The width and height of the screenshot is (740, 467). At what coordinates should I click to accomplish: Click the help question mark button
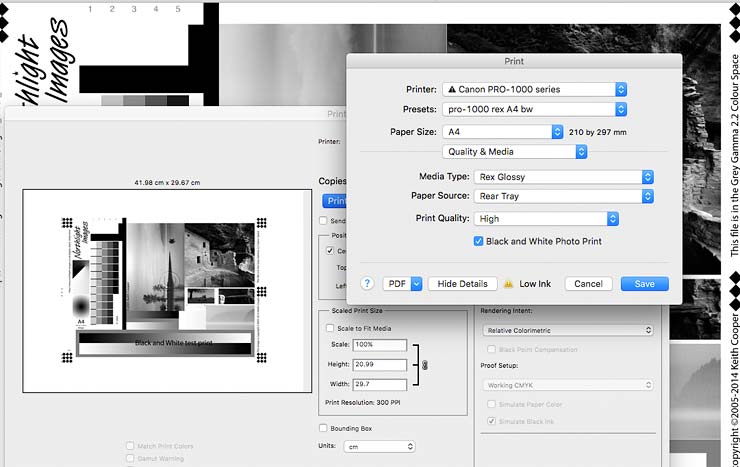(367, 284)
